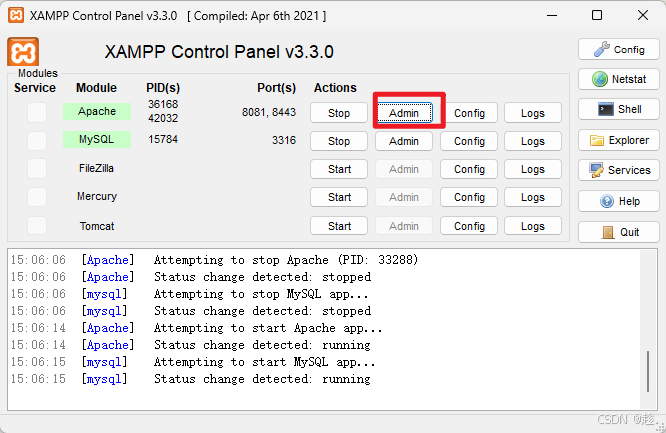666x433 pixels.
Task: Click MySQL port 3316
Action: 284,140
